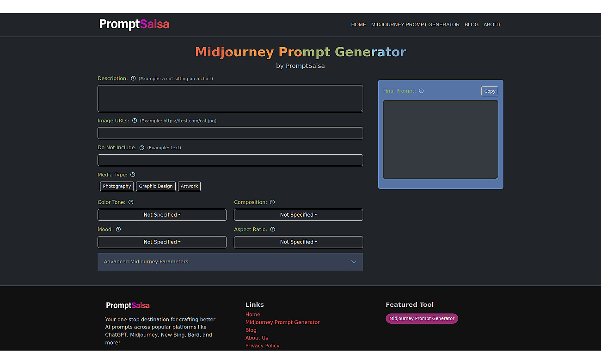The image size is (601, 364).
Task: Click the 'Featured Tool' footer heading
Action: tap(410, 304)
